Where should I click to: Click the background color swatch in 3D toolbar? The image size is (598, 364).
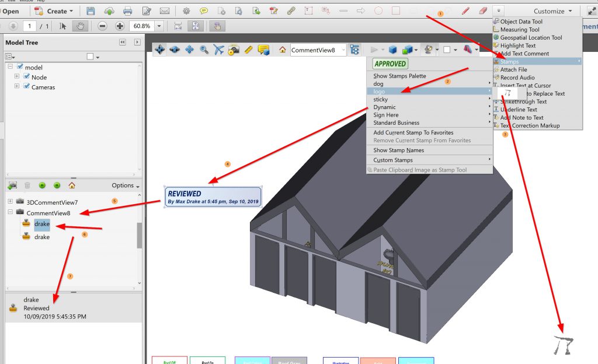[447, 50]
